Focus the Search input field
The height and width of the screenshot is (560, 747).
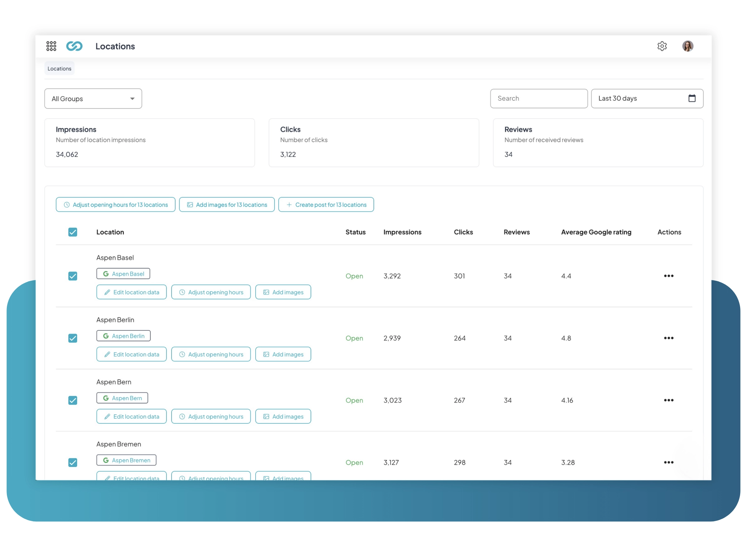click(x=539, y=98)
